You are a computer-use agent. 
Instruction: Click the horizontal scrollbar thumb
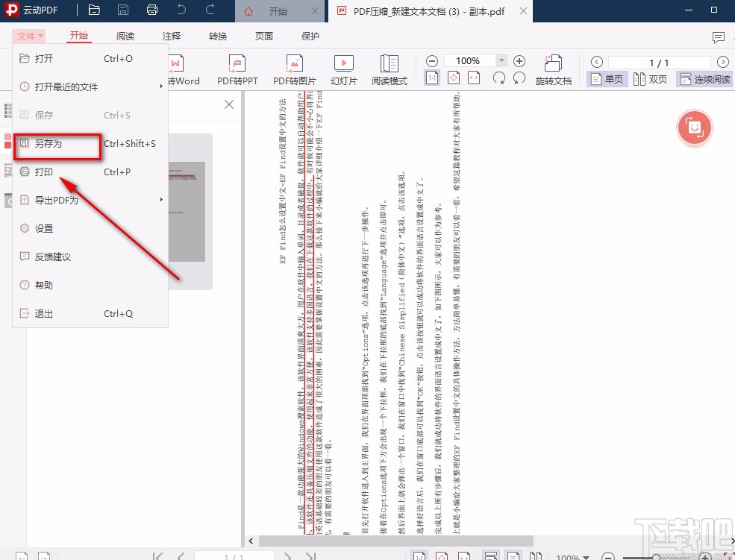click(395, 541)
